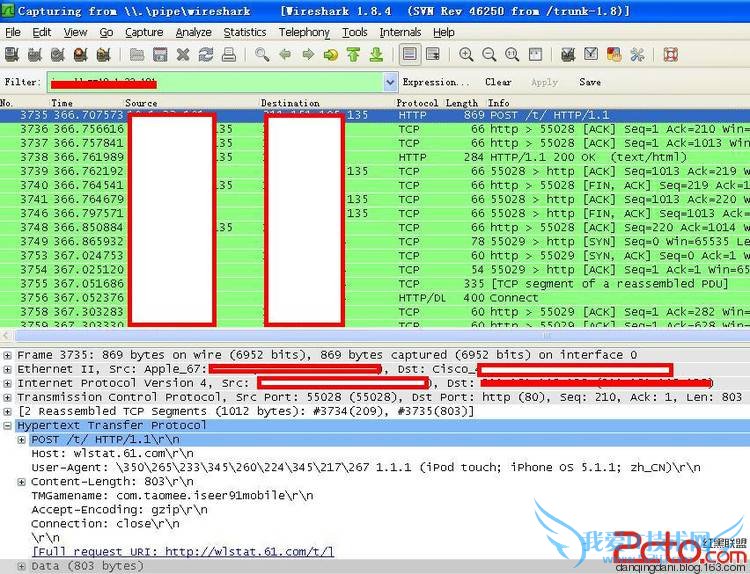Stop the running capture icon
The image size is (750, 574).
(x=80, y=55)
